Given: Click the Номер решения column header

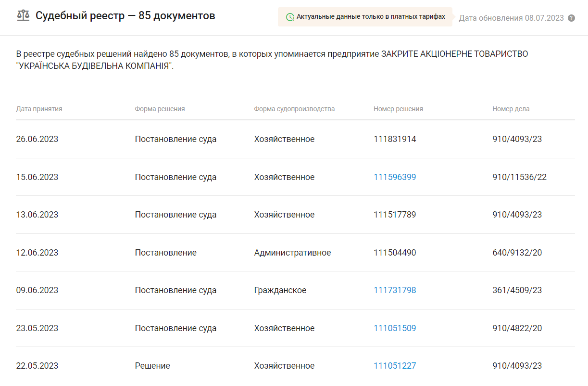Looking at the screenshot, I should click(x=398, y=109).
